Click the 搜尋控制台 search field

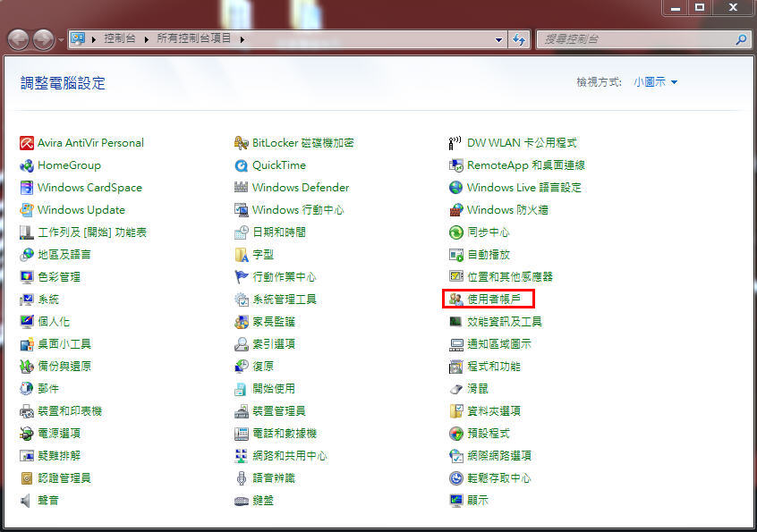[635, 39]
